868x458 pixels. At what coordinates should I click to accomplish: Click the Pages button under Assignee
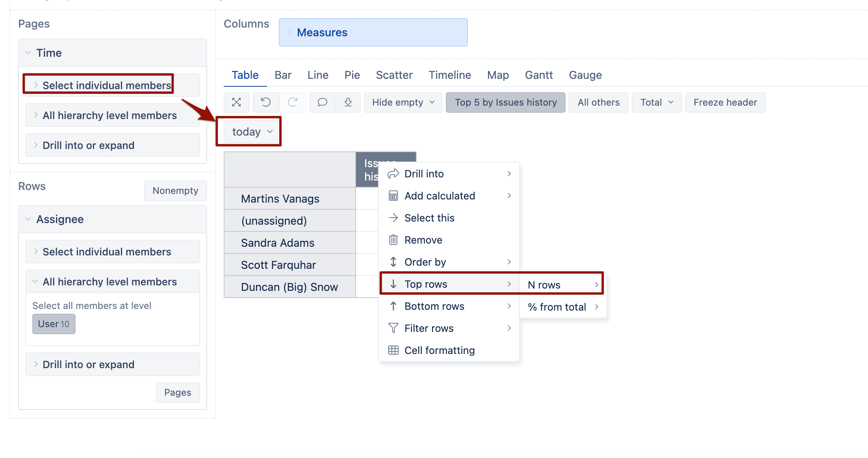pos(178,393)
